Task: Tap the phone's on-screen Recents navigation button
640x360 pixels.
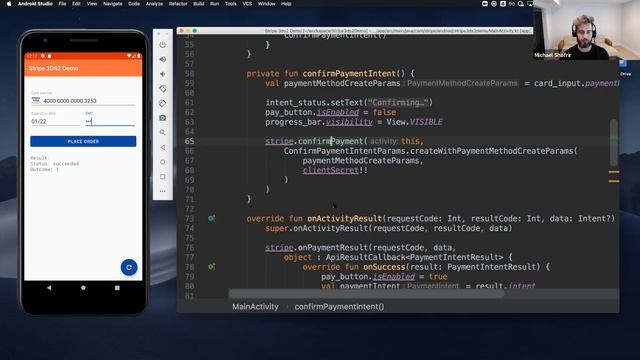Action: click(x=117, y=288)
